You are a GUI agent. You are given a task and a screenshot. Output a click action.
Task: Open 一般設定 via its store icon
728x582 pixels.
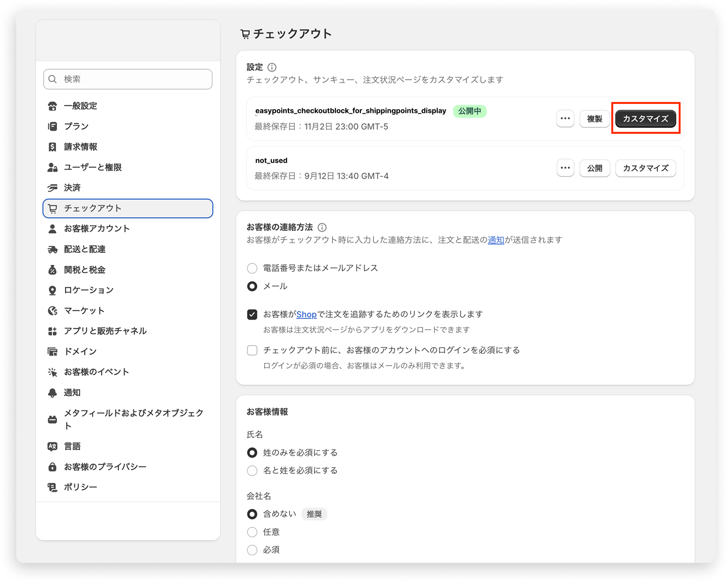click(53, 106)
